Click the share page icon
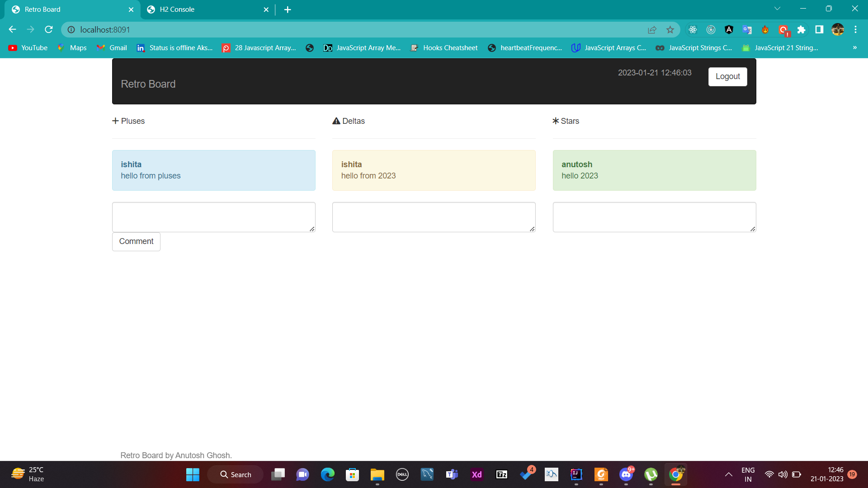Viewport: 868px width, 488px height. tap(652, 30)
